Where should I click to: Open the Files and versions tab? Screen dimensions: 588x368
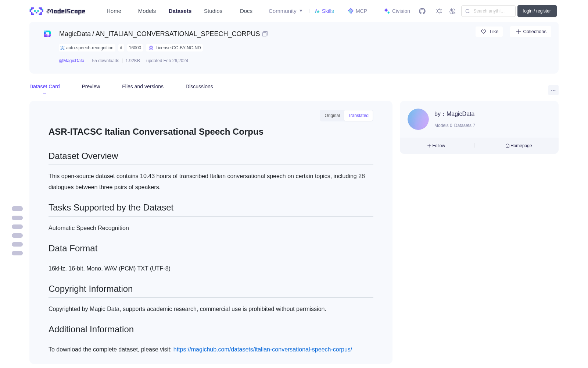point(143,86)
